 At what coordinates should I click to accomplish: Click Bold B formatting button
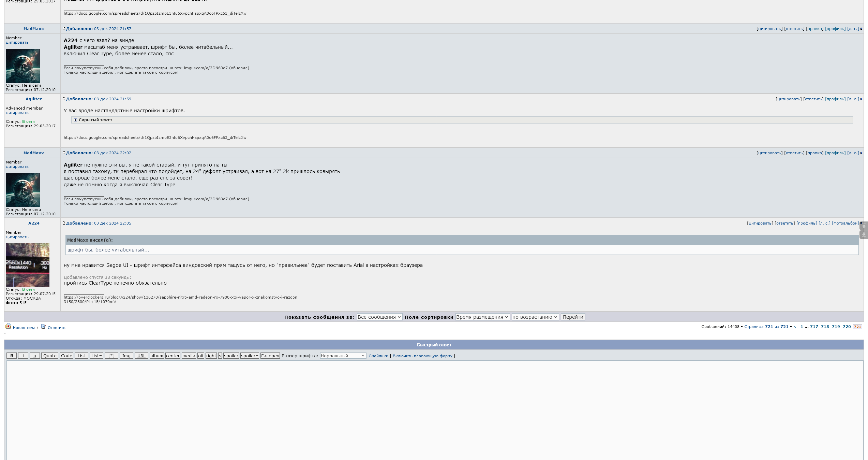click(x=12, y=356)
